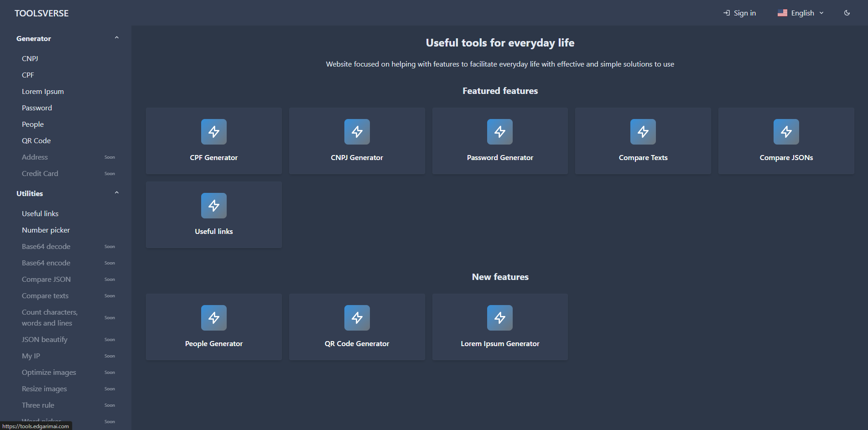Click the QR Code Generator lightning icon
The height and width of the screenshot is (430, 868).
(x=357, y=318)
